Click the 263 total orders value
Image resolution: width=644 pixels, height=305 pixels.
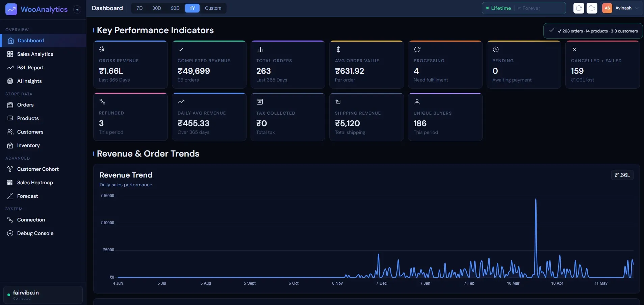pyautogui.click(x=263, y=71)
